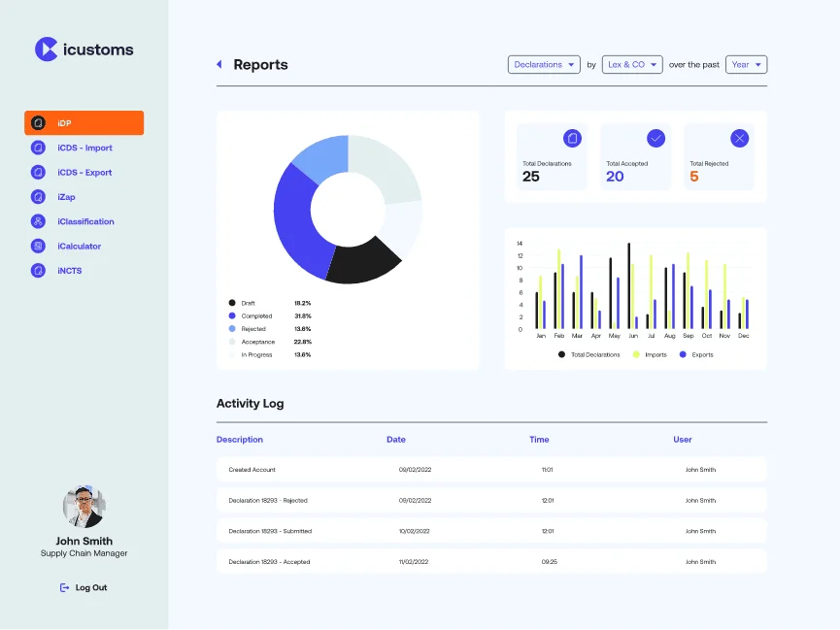Open the iCalculator sidebar icon

pyautogui.click(x=38, y=246)
